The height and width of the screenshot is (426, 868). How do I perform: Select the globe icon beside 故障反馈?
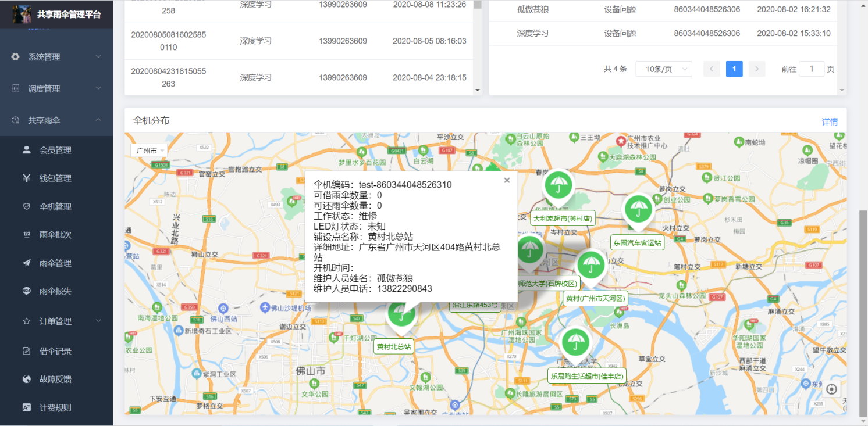pos(26,378)
